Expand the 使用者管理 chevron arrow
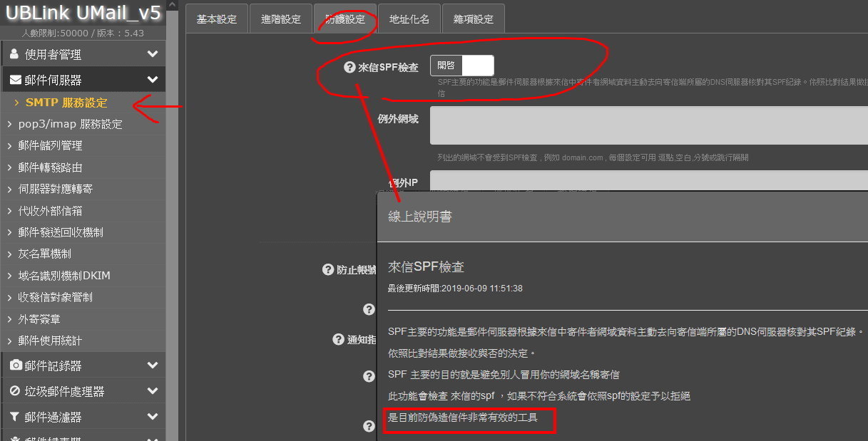The height and width of the screenshot is (441, 868). pos(152,54)
